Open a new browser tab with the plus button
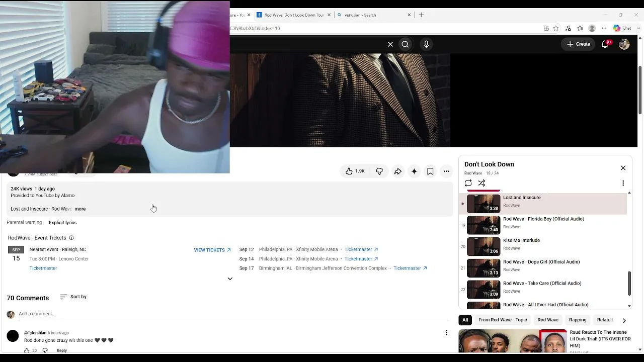This screenshot has height=362, width=644. 421,15
